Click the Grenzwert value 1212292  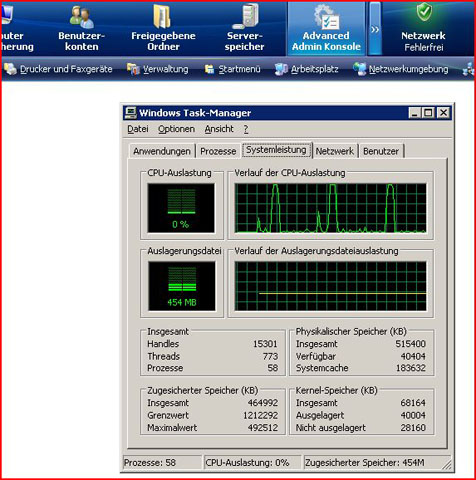pyautogui.click(x=260, y=415)
